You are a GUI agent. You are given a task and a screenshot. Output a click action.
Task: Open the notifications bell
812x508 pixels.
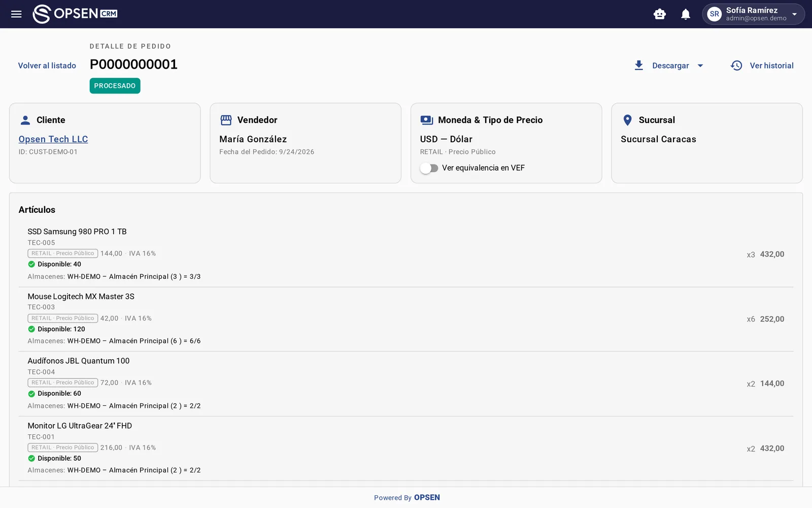click(686, 14)
